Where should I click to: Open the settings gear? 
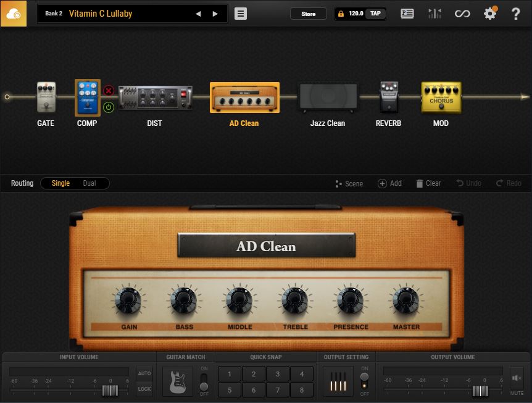pyautogui.click(x=489, y=14)
